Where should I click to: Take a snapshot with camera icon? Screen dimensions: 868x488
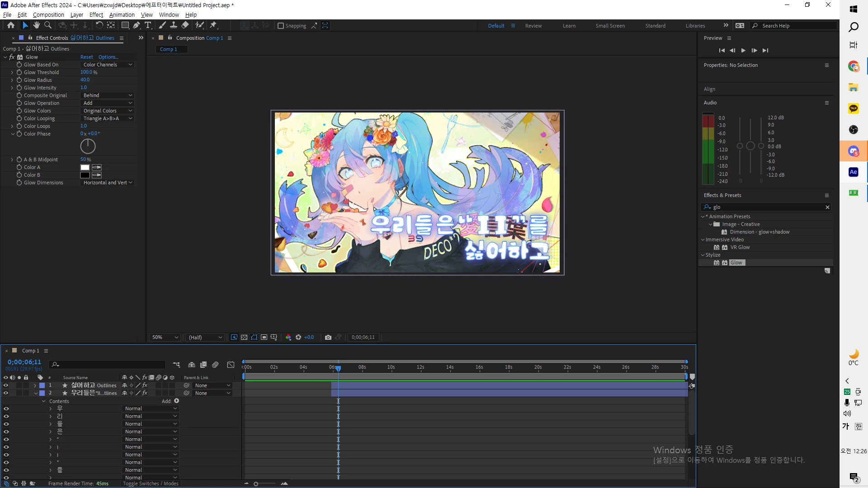point(328,337)
